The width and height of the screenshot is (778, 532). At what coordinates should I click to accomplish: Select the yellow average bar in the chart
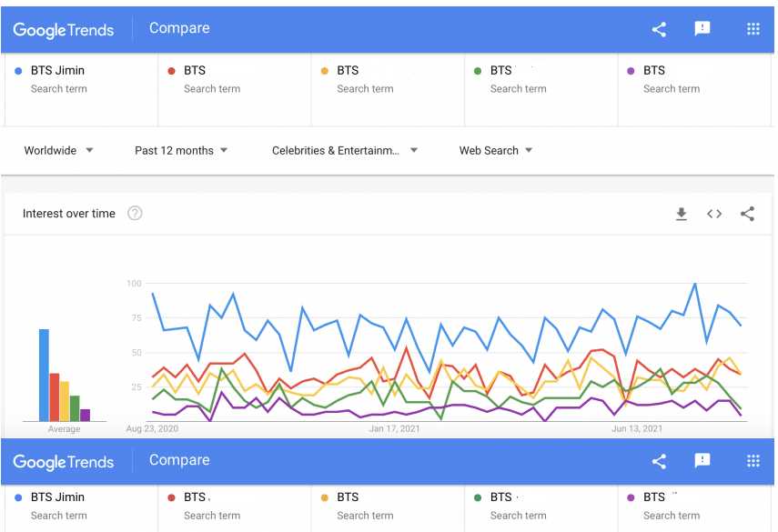coord(65,401)
